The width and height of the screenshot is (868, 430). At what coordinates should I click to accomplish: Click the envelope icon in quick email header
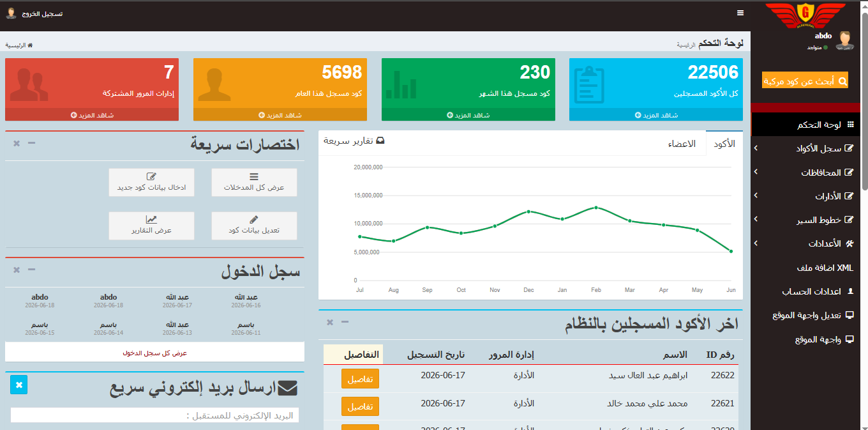point(288,388)
